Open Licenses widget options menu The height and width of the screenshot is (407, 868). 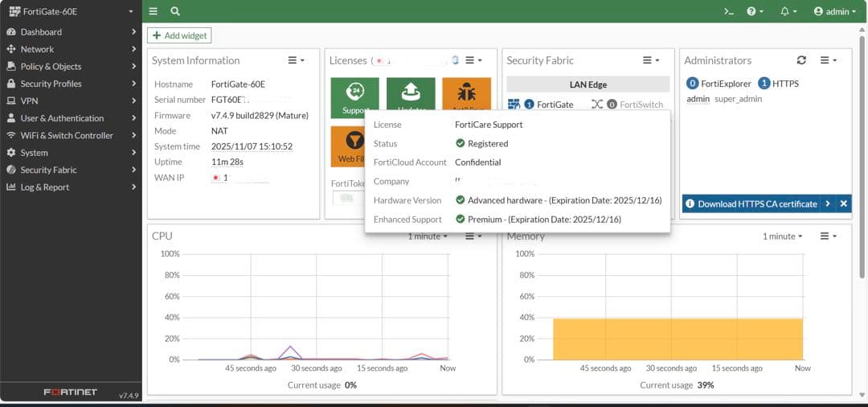[x=473, y=60]
